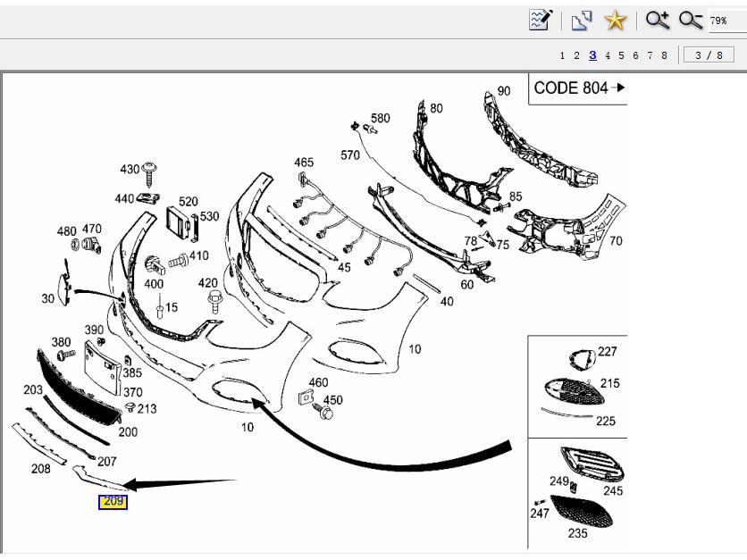Go to page 1 of the diagram
The width and height of the screenshot is (747, 560).
point(563,55)
